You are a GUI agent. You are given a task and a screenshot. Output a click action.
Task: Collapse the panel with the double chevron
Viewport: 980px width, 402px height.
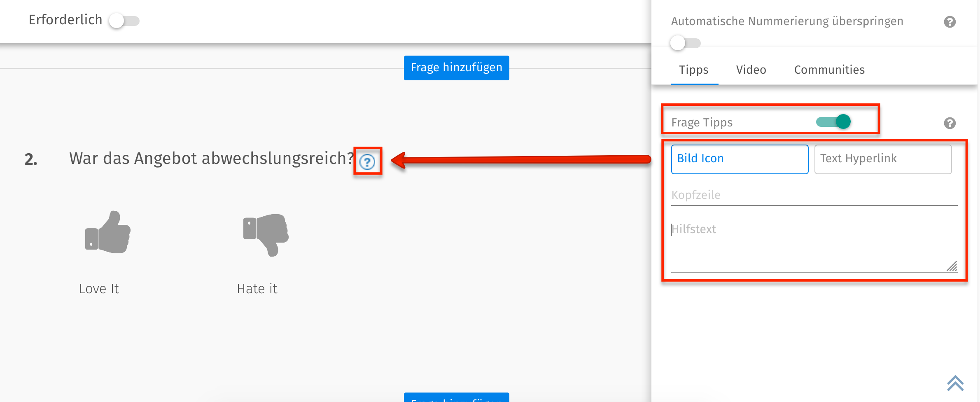click(955, 383)
